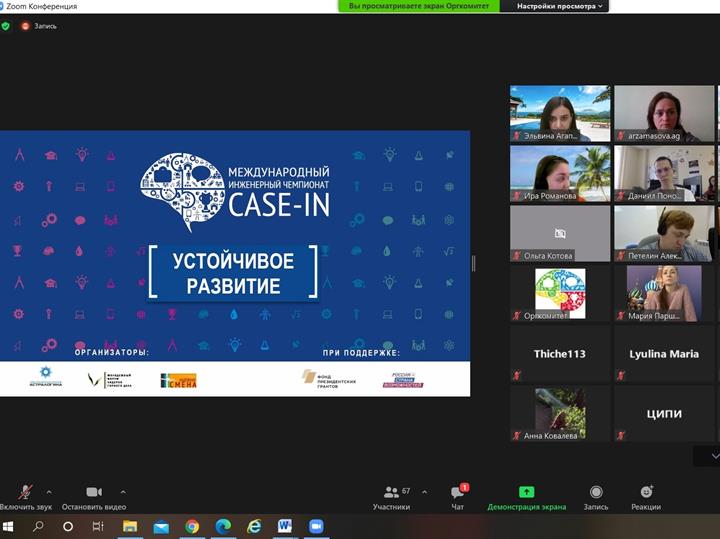Click the Смена organizer logo
This screenshot has width=720, height=539.
(179, 380)
